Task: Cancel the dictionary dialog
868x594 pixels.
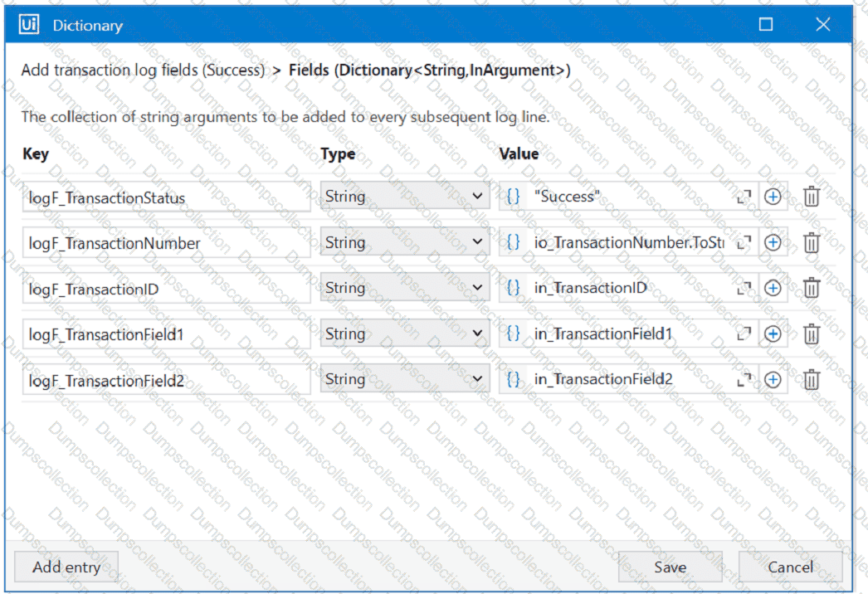Action: 790,567
